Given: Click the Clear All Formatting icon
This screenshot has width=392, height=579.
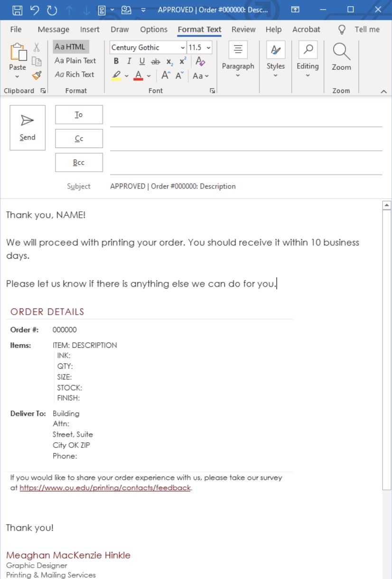Looking at the screenshot, I should pos(200,61).
